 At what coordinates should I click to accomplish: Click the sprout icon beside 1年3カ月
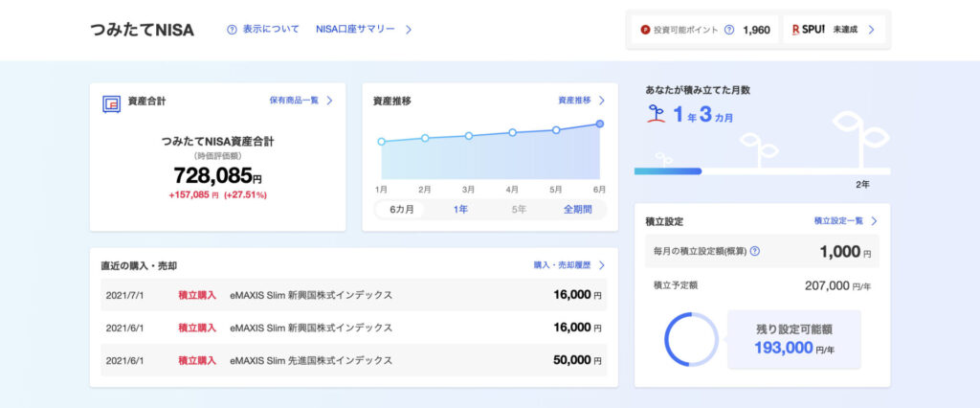[x=656, y=113]
